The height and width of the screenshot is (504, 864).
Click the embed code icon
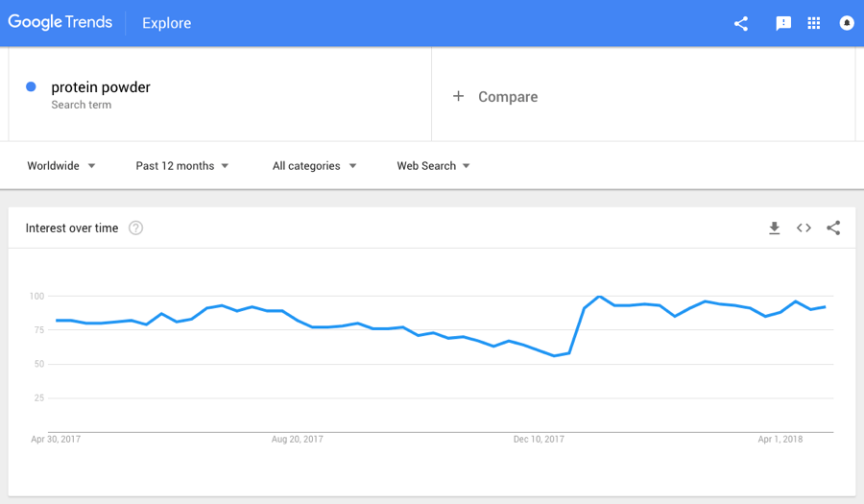pyautogui.click(x=804, y=228)
